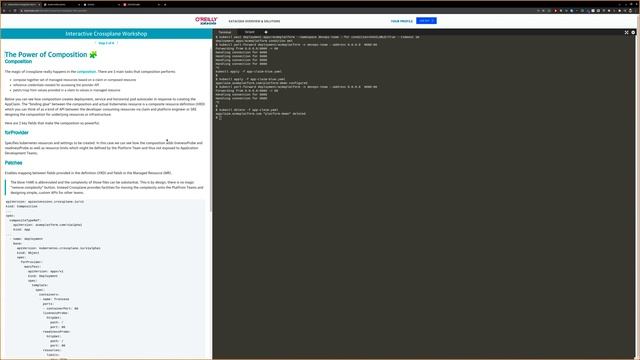Click 'kind: Composition' line in code block
This screenshot has height=360, width=640.
[22, 206]
